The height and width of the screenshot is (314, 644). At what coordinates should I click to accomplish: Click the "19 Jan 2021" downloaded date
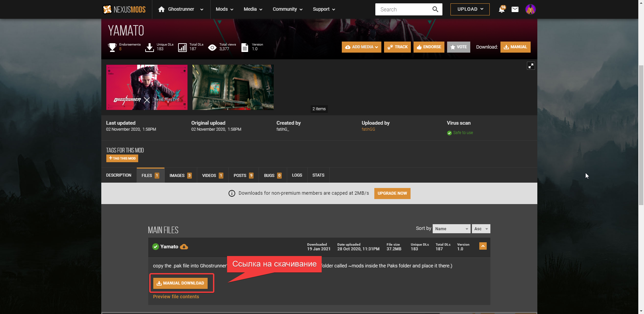319,249
